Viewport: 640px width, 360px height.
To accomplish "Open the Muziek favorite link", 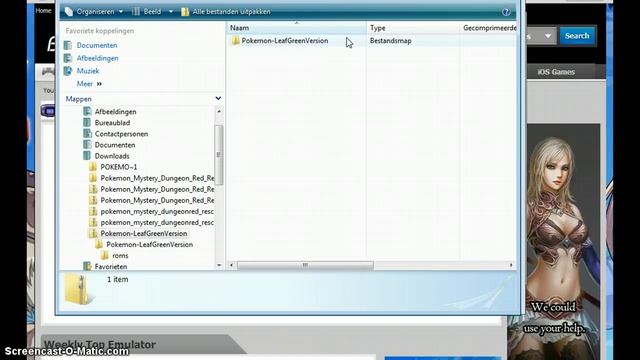I will pos(88,71).
